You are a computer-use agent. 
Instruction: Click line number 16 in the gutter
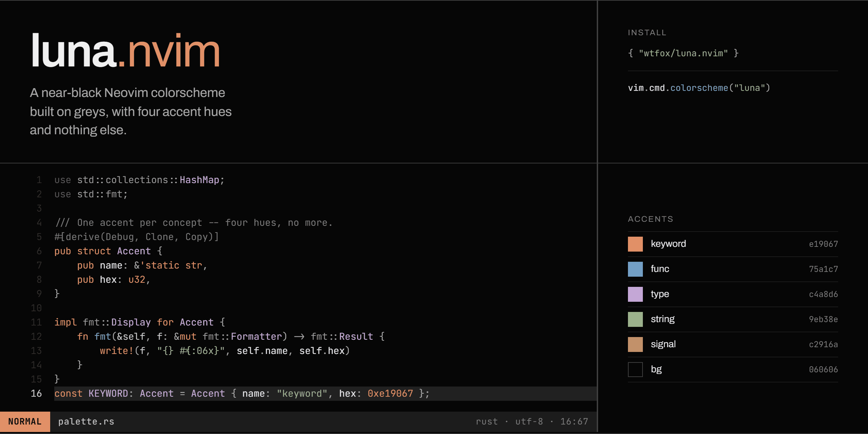[36, 393]
